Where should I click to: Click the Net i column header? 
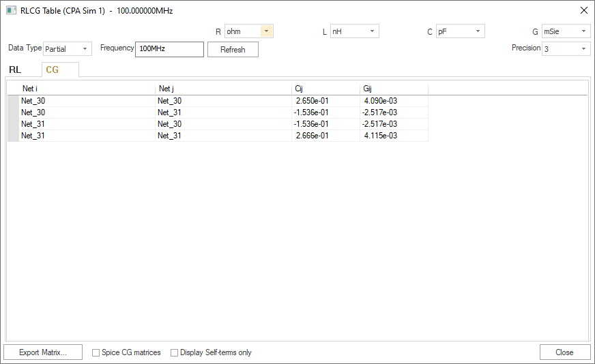point(87,89)
